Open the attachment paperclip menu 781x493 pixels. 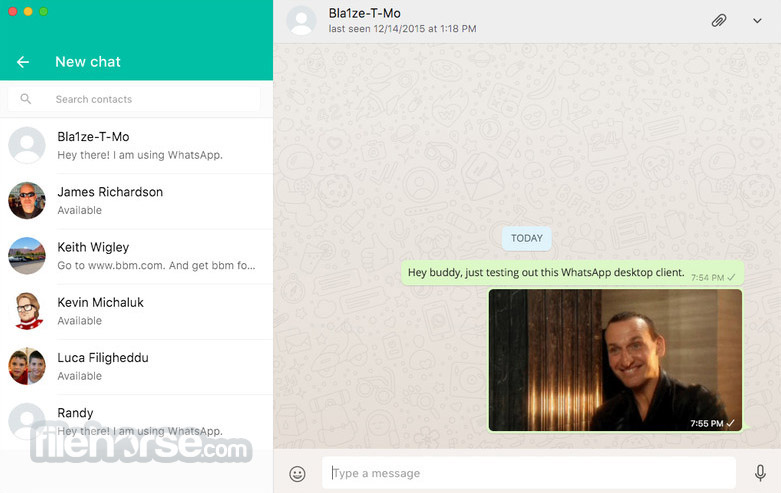point(719,21)
